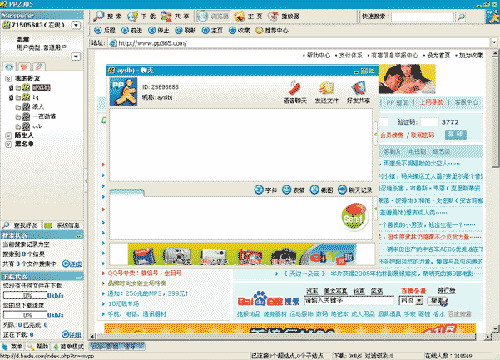Select the 浏览器 browser toolbar button

tap(213, 16)
